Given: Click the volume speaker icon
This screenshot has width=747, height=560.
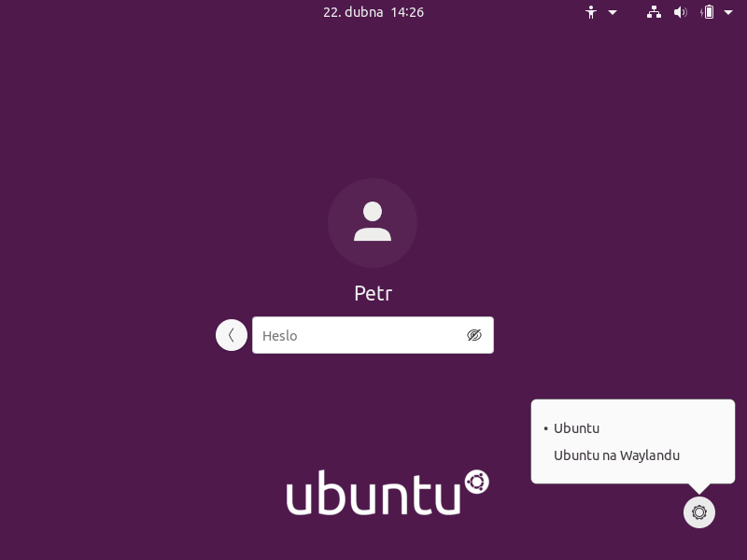Looking at the screenshot, I should [681, 12].
